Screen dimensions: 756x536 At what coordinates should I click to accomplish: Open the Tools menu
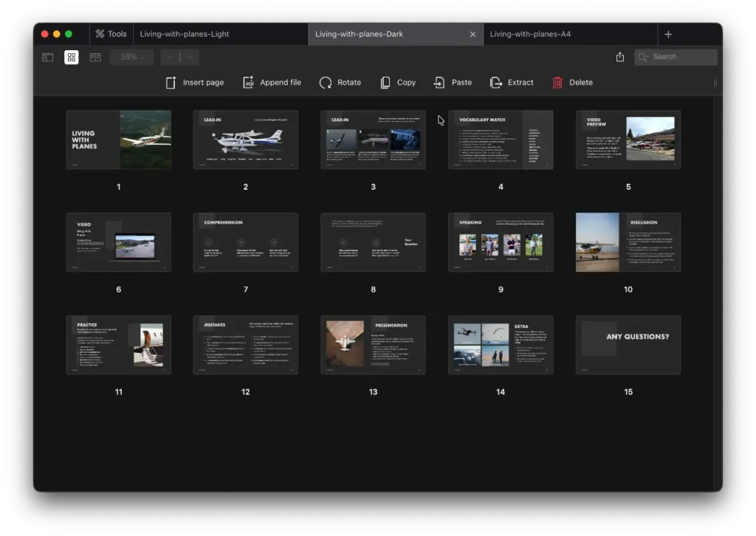pos(111,34)
